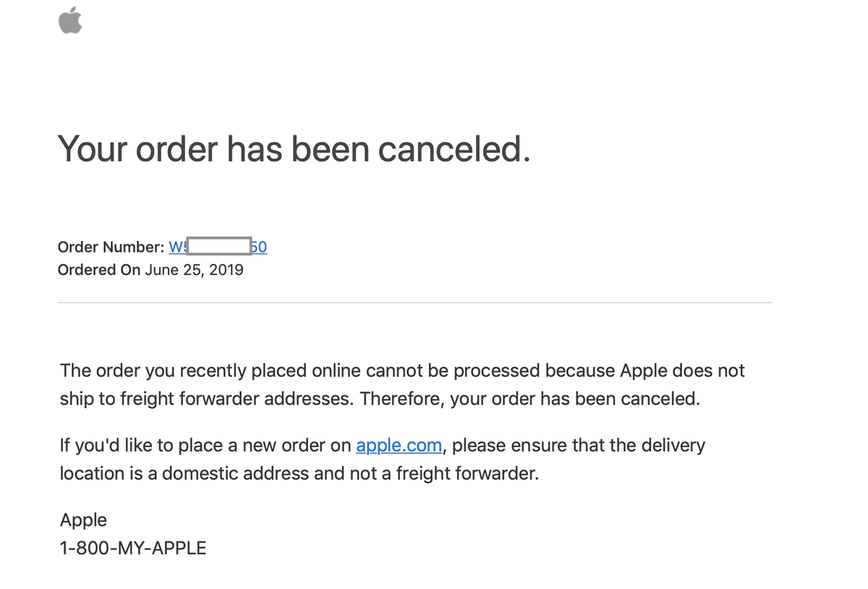Click the horizontal divider line
The width and height of the screenshot is (868, 589).
pos(414,302)
